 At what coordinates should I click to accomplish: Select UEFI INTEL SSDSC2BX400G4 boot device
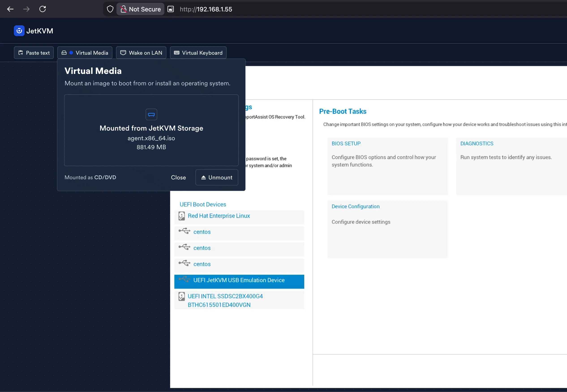pyautogui.click(x=239, y=300)
